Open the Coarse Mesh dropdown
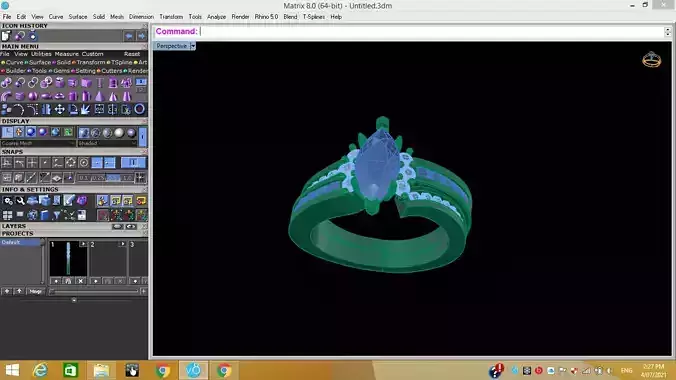 (38, 143)
